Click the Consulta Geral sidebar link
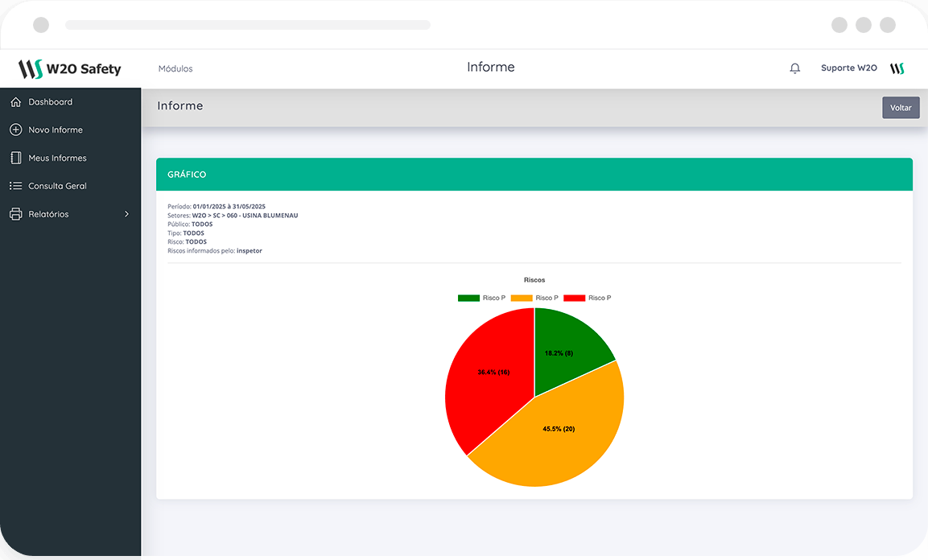The width and height of the screenshot is (928, 560). coord(57,186)
